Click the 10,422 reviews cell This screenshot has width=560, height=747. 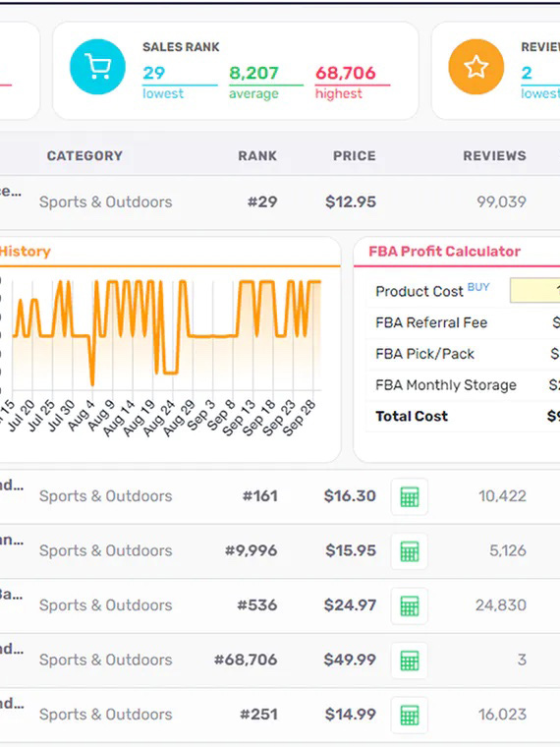502,496
